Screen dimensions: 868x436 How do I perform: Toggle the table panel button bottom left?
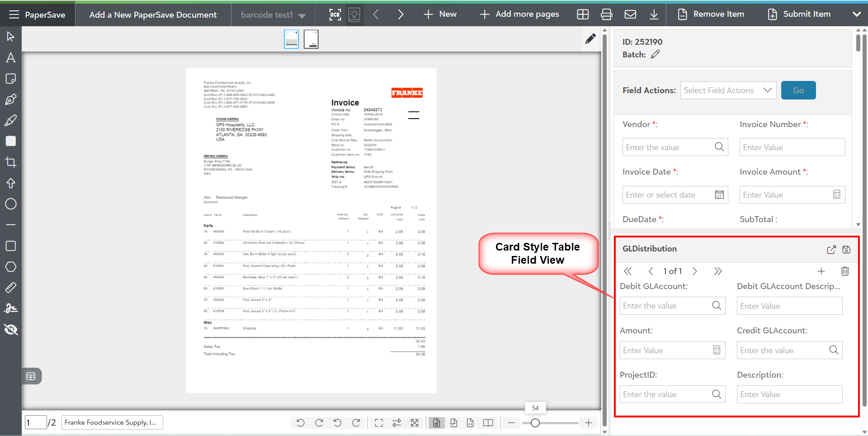tap(31, 376)
